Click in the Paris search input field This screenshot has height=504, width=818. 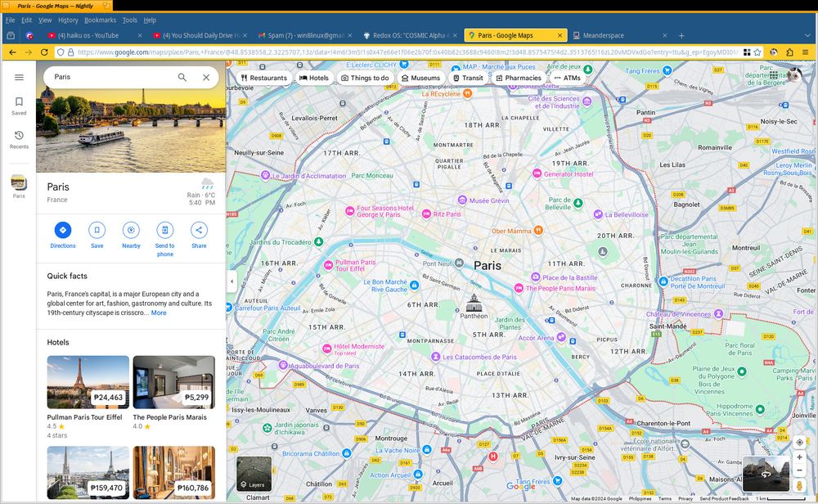[x=112, y=77]
